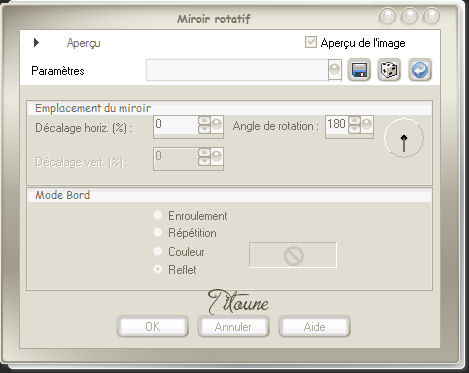Image resolution: width=469 pixels, height=373 pixels.
Task: Click the Angle de rotation value field
Action: click(337, 126)
